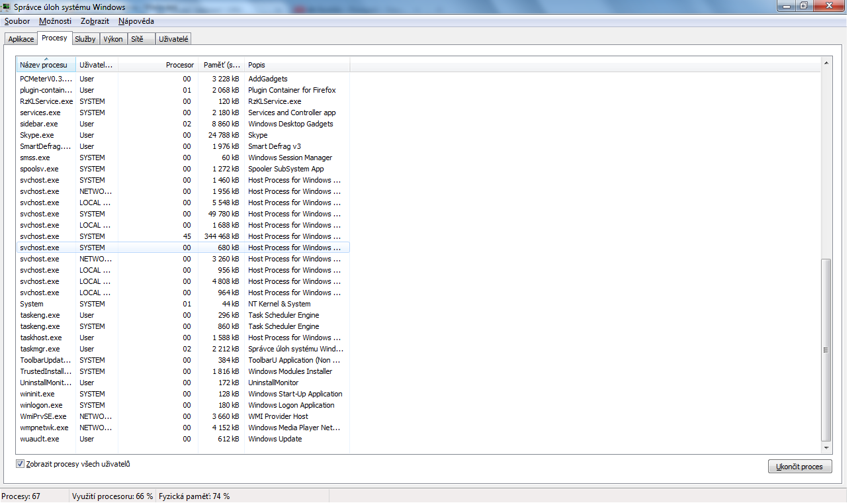Screen dimensions: 868x503
Task: Select ToolbarUpdat process row
Action: [x=183, y=360]
